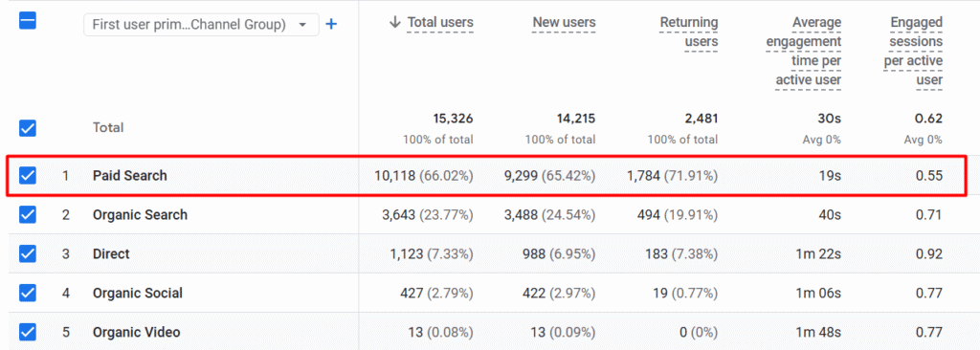Sort by Returning users column header
The image size is (980, 350).
click(689, 33)
